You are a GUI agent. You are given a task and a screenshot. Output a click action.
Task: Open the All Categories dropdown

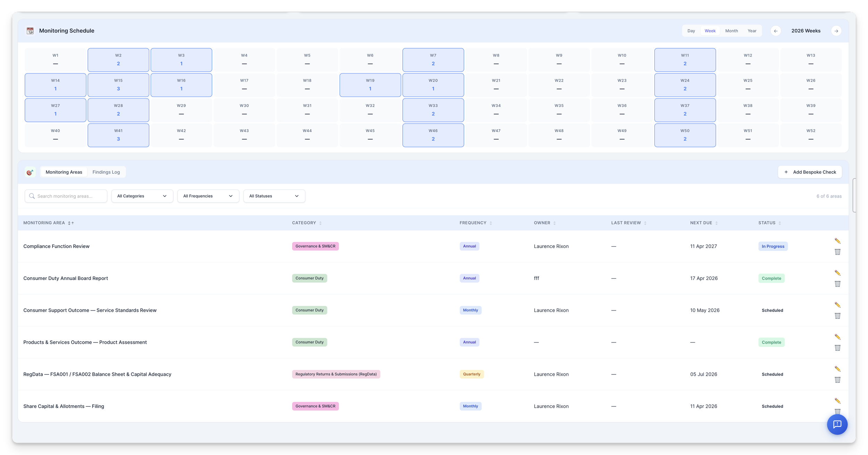(142, 196)
